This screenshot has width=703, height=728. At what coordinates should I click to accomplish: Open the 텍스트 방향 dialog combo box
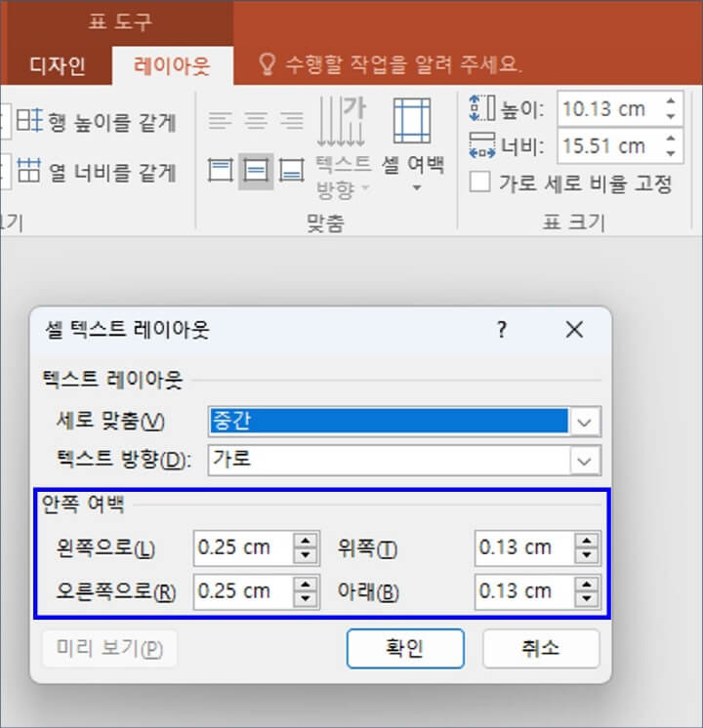[x=404, y=460]
